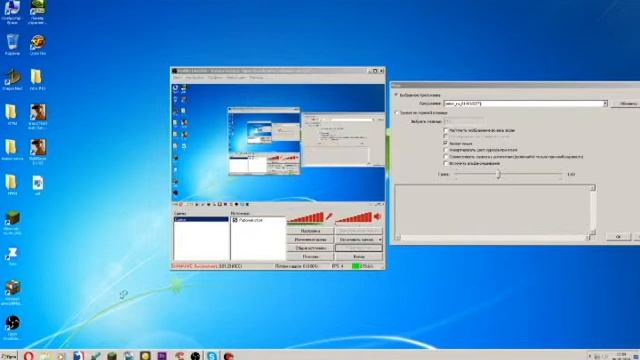This screenshot has width=640, height=360.
Task: Select the wooden crate shortcut icon on desktop
Action: pyautogui.click(x=13, y=288)
